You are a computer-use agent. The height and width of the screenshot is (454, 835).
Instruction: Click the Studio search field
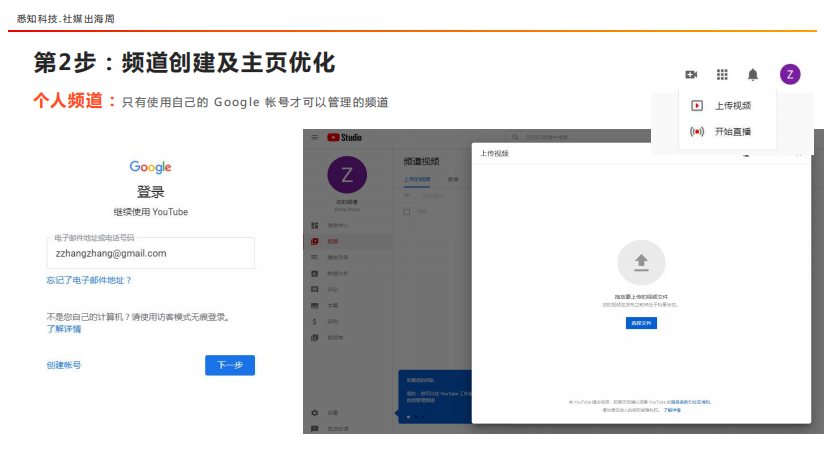coord(578,137)
